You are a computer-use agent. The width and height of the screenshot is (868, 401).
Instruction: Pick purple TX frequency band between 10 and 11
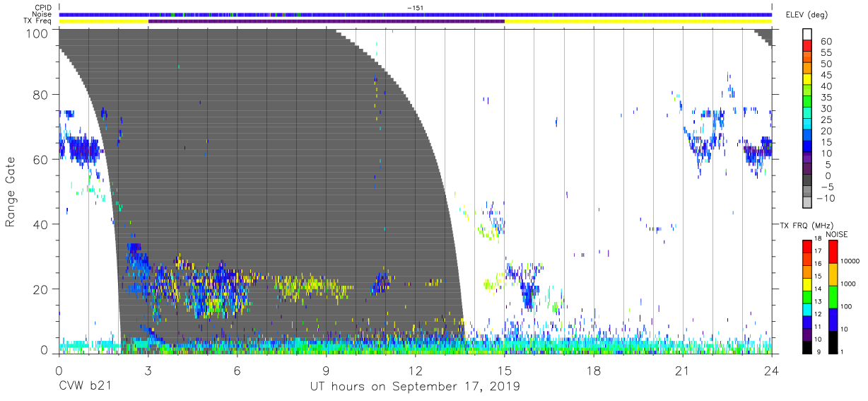pos(807,335)
